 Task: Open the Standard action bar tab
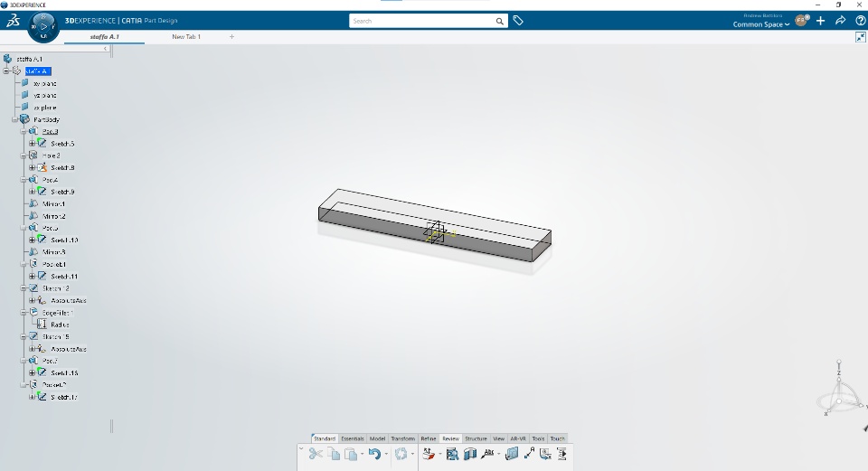325,438
